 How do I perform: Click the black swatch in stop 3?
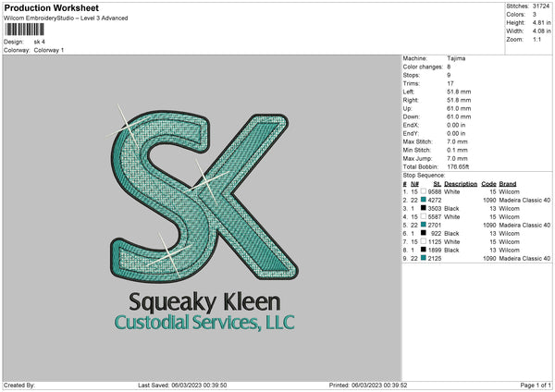pos(424,208)
